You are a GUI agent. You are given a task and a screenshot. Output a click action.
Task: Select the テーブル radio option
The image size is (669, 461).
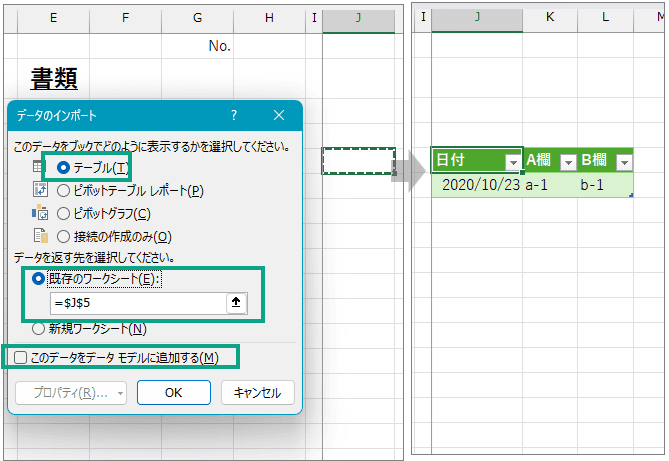(x=65, y=168)
